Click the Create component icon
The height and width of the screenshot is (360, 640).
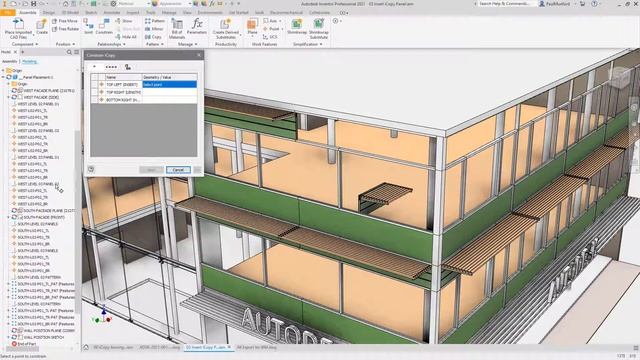tap(42, 24)
